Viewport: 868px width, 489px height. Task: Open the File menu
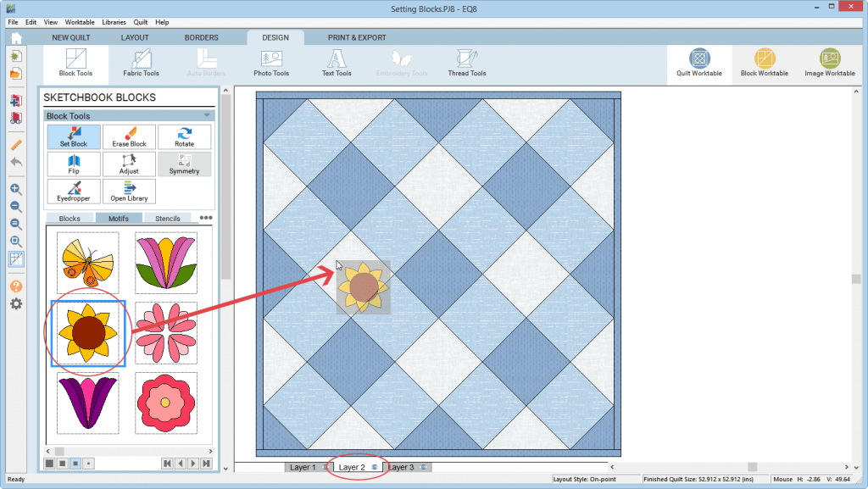(13, 22)
